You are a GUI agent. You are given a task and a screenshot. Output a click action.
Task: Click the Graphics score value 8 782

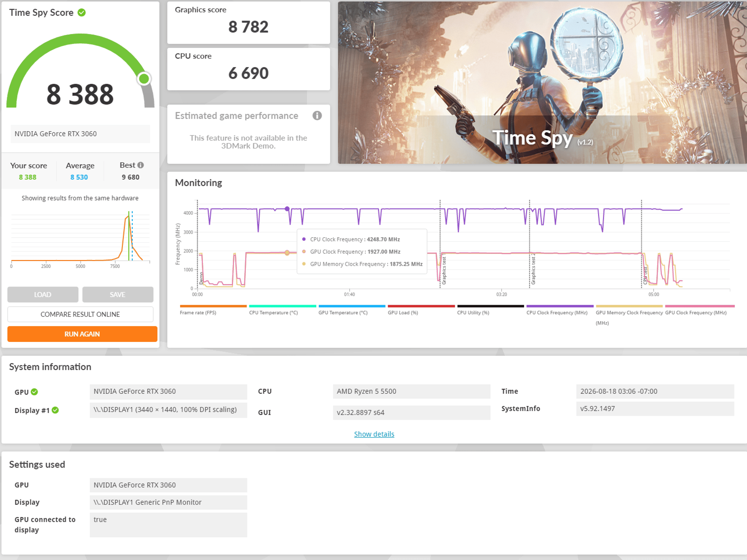(x=248, y=27)
